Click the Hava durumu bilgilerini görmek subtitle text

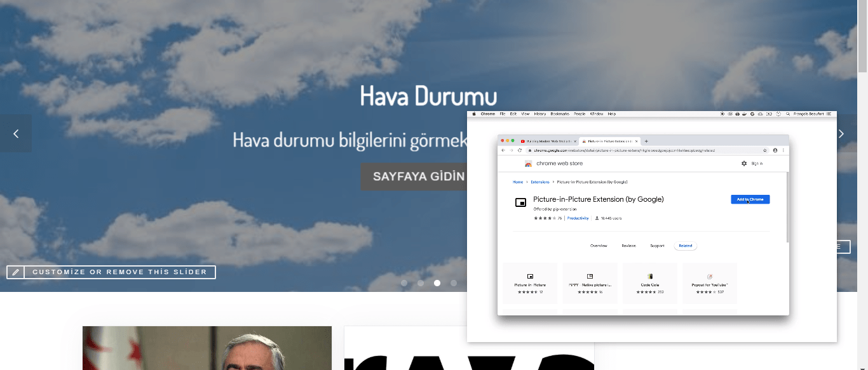(349, 140)
